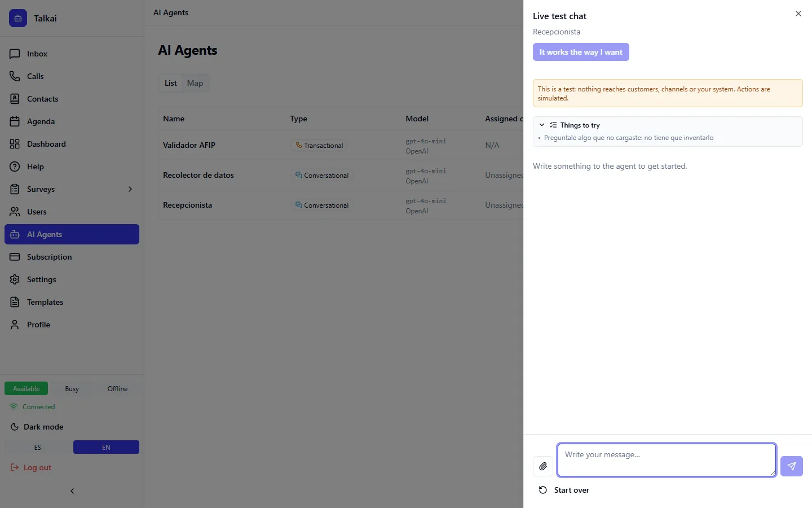Close the Live test chat panel

(x=798, y=14)
